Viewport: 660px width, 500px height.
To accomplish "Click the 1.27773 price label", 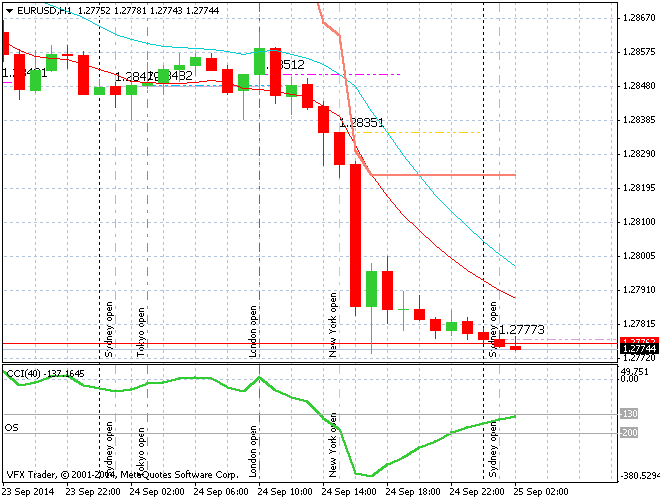I will point(522,330).
